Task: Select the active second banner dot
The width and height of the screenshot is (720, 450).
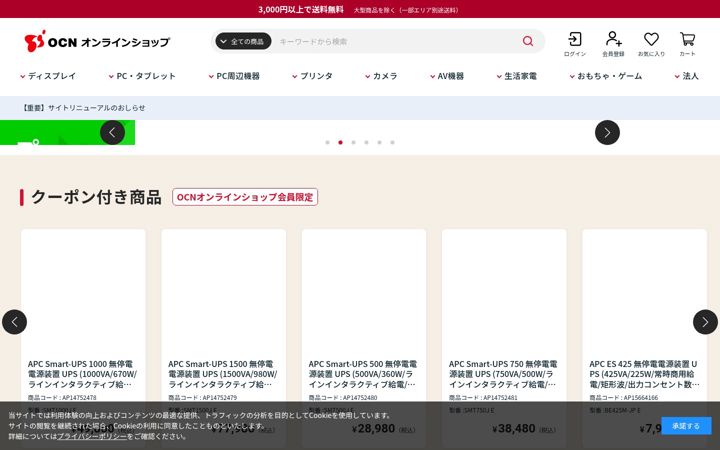Action: [340, 142]
